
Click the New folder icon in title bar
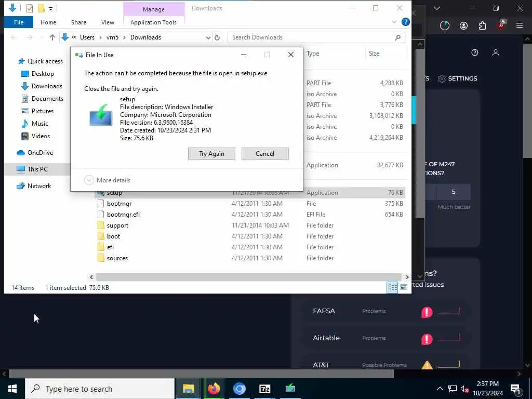(41, 8)
